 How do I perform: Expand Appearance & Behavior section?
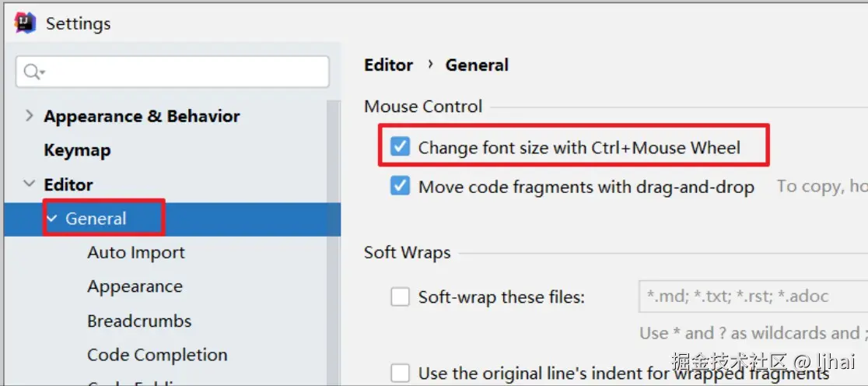(x=30, y=116)
